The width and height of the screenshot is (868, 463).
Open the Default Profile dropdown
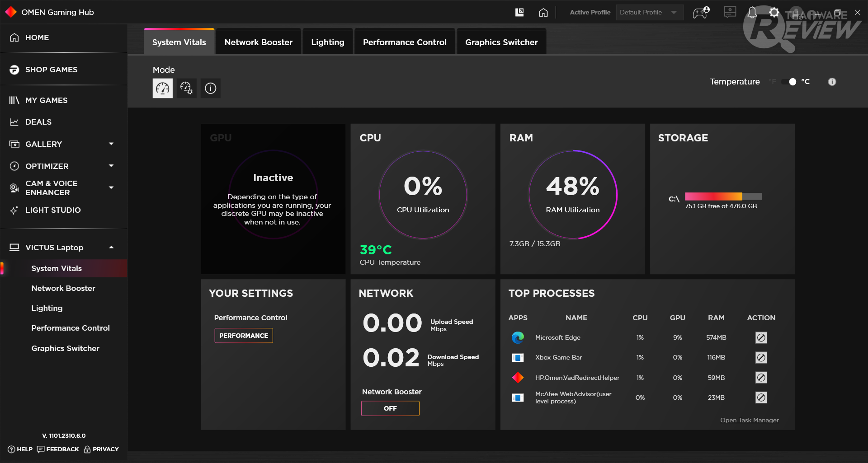coord(649,13)
